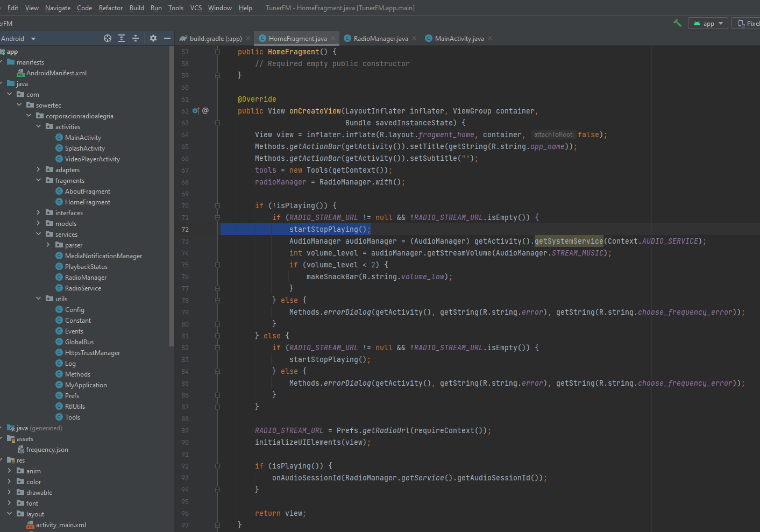Collapse the activities folder

[38, 126]
